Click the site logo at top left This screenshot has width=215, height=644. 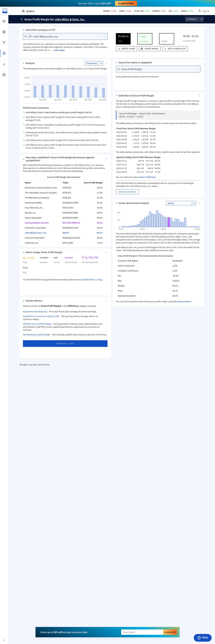click(5, 11)
